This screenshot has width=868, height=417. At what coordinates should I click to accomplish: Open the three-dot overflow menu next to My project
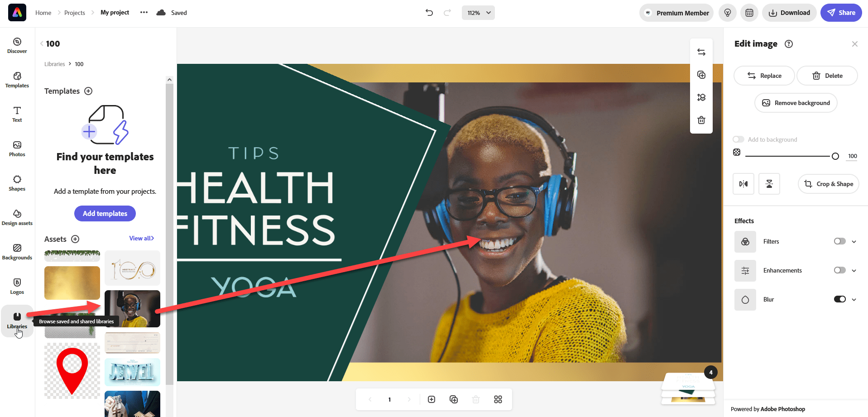144,12
